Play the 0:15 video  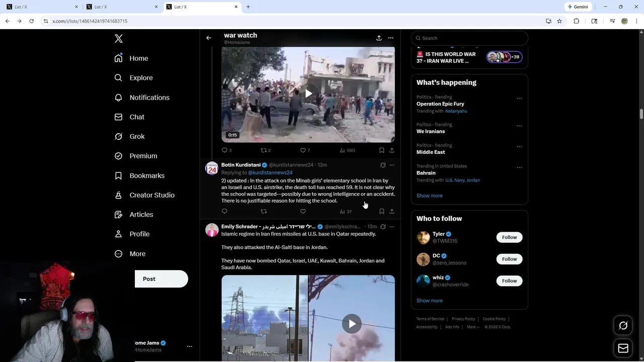pos(308,94)
